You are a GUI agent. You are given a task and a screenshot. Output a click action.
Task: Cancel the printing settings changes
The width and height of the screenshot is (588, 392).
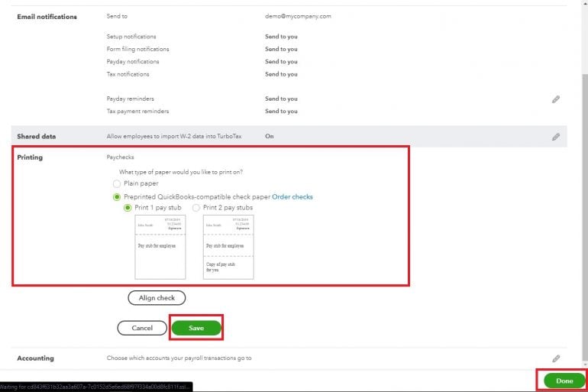click(x=142, y=328)
